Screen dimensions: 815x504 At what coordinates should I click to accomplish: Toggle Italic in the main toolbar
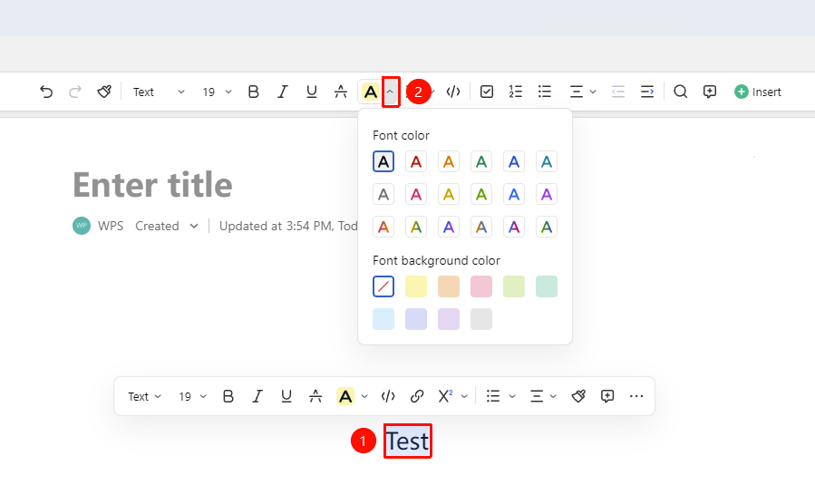pos(282,92)
